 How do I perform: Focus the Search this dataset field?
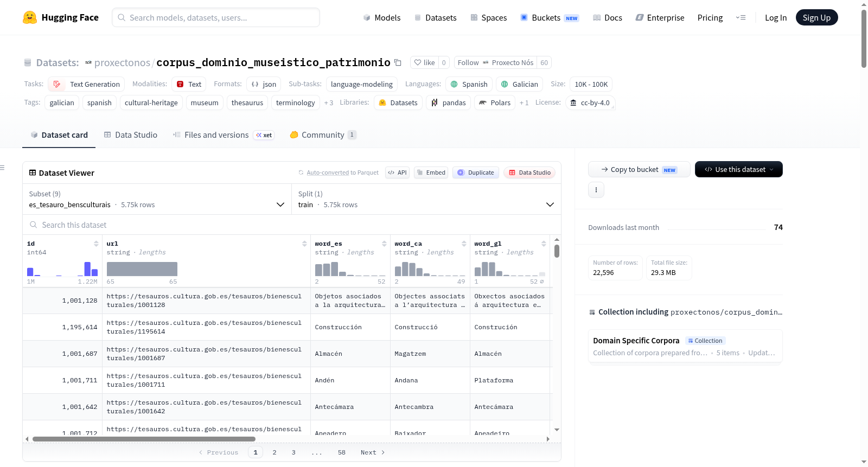pyautogui.click(x=292, y=225)
